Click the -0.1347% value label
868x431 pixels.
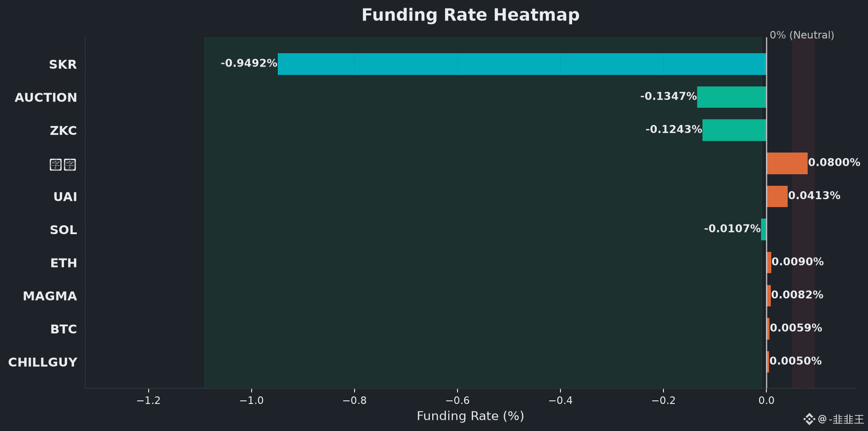[668, 96]
